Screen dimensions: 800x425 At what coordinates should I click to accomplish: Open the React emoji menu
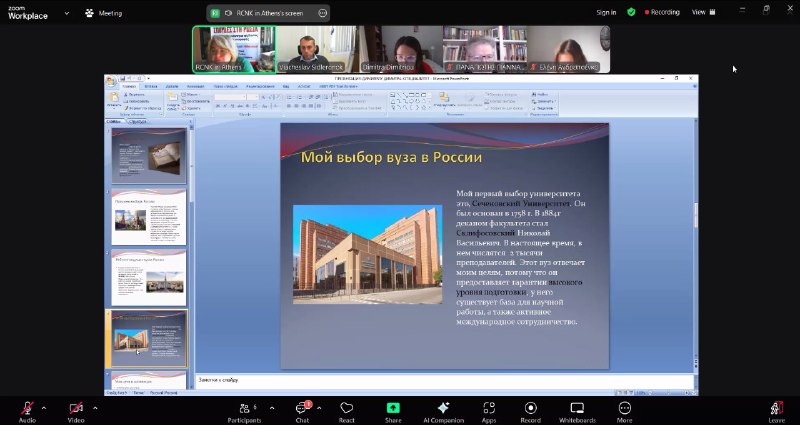tap(346, 412)
